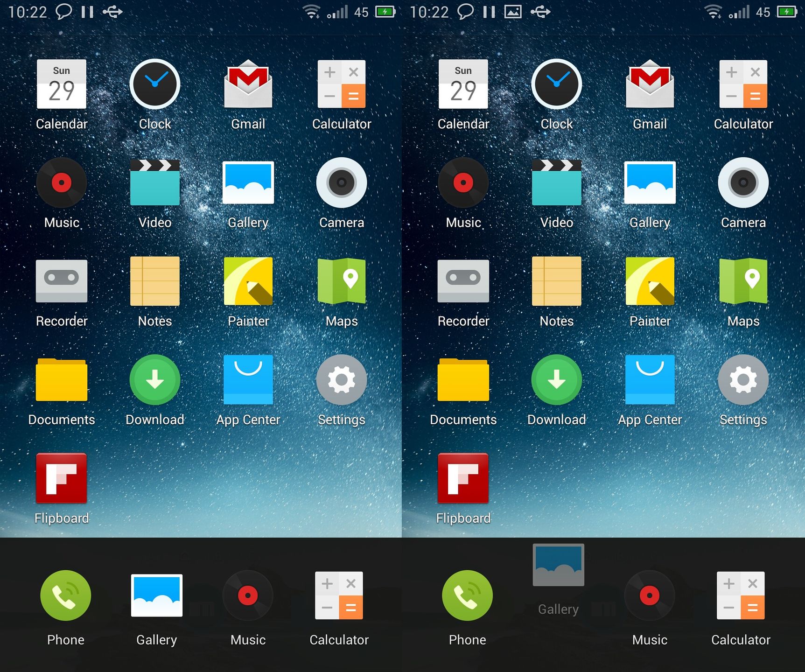Open Gallery in the right screen's app grid
This screenshot has width=805, height=672.
(x=650, y=182)
